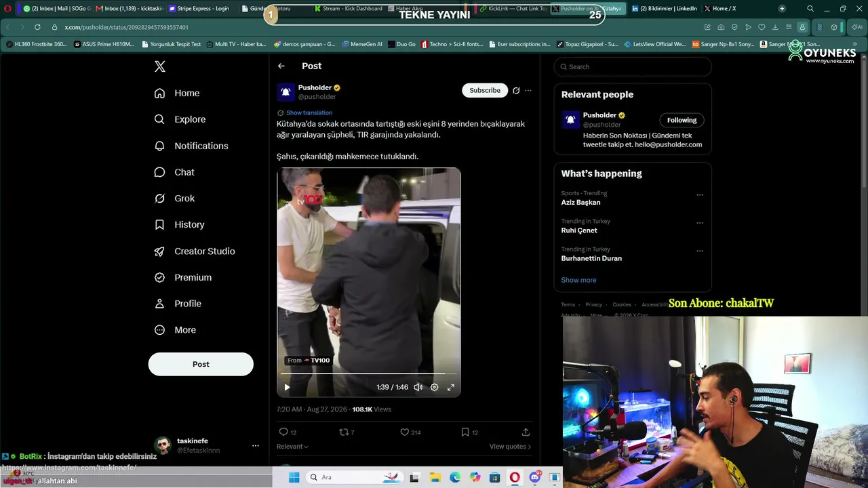Open the MemeGen AI bookmark
Screen dimensions: 868x488
click(x=362, y=44)
